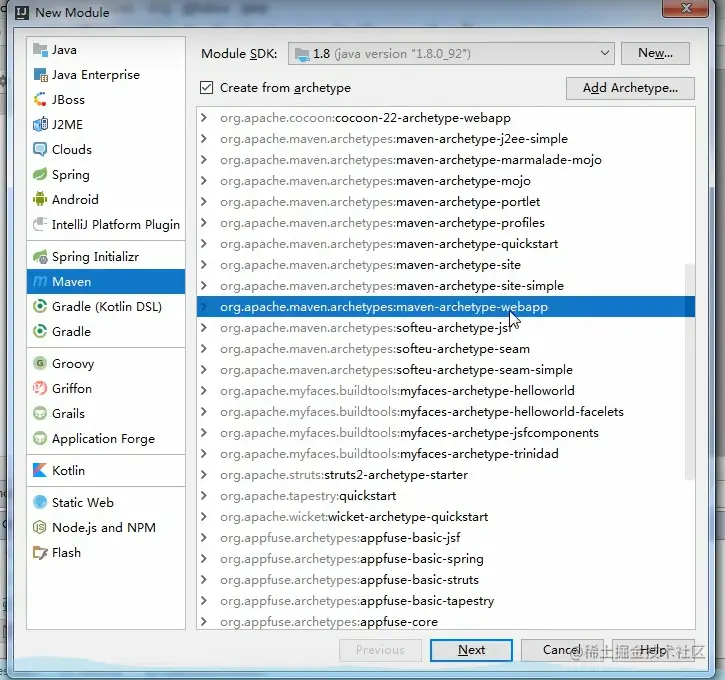725x680 pixels.
Task: Click the Cancel button
Action: 562,650
